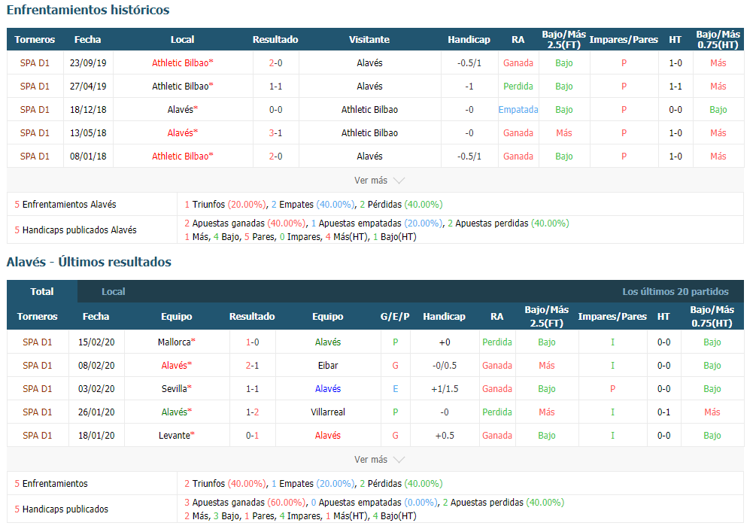Click the 0-1 HT score in Villarreal row
This screenshot has width=756, height=532.
tap(663, 412)
